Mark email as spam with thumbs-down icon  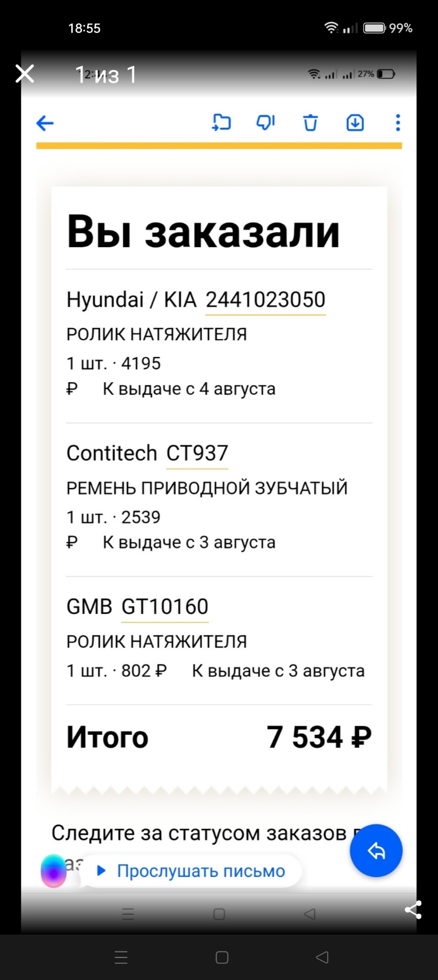click(x=266, y=123)
